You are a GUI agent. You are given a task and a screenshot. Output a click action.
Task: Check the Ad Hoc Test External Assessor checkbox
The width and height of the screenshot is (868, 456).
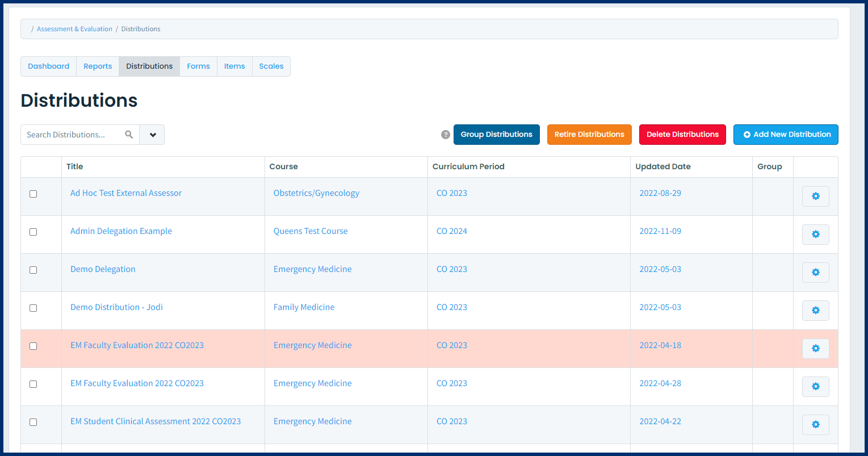point(33,194)
